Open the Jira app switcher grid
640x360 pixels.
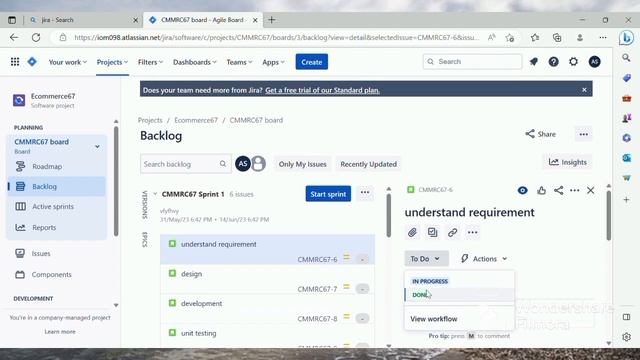[x=15, y=62]
